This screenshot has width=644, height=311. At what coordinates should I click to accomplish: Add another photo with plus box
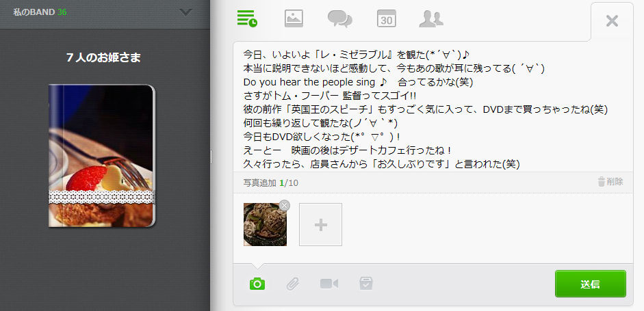320,224
